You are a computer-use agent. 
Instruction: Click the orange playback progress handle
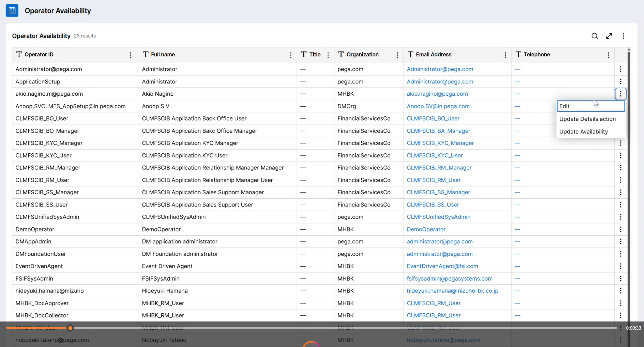click(x=70, y=328)
